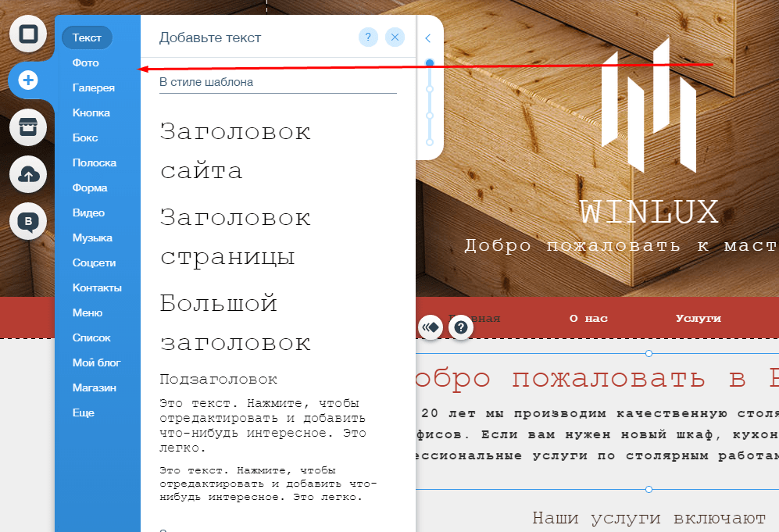Add the Большой заголовок text style

click(235, 323)
